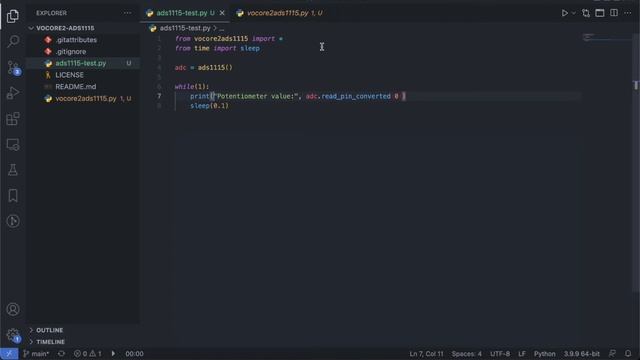
Task: Change encoding via UTF-8
Action: coord(500,354)
